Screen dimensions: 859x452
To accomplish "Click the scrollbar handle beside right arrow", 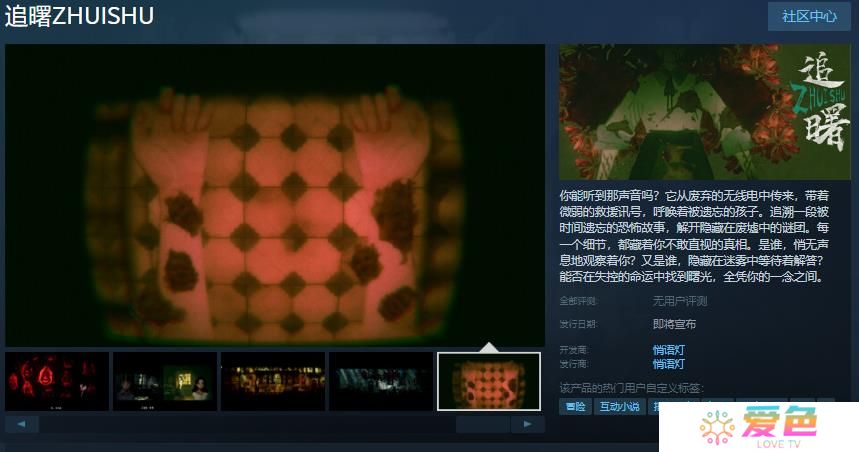I will point(483,424).
